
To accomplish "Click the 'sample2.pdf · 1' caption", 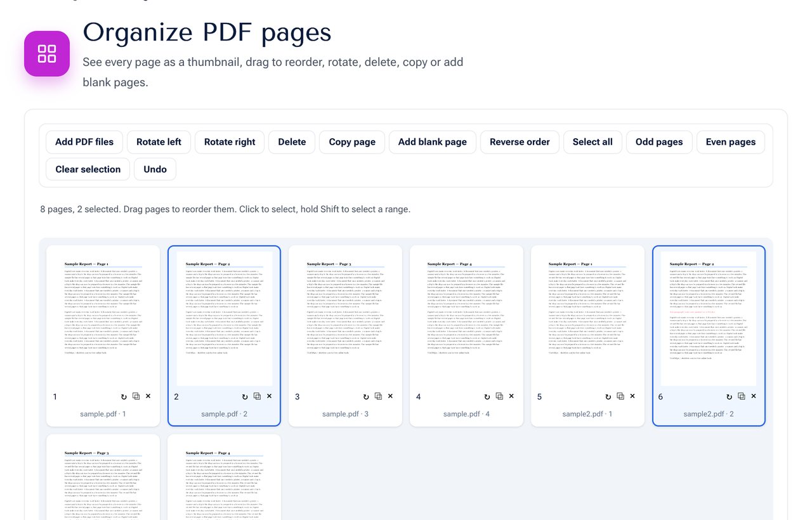I will (x=587, y=414).
